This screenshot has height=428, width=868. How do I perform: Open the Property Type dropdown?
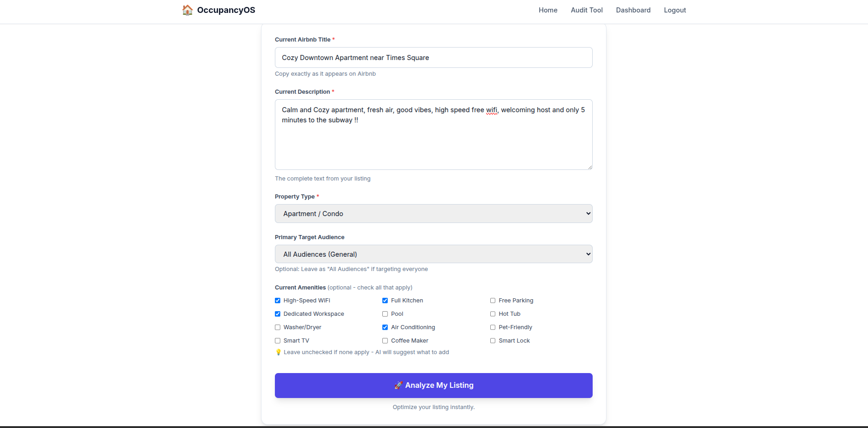(433, 213)
